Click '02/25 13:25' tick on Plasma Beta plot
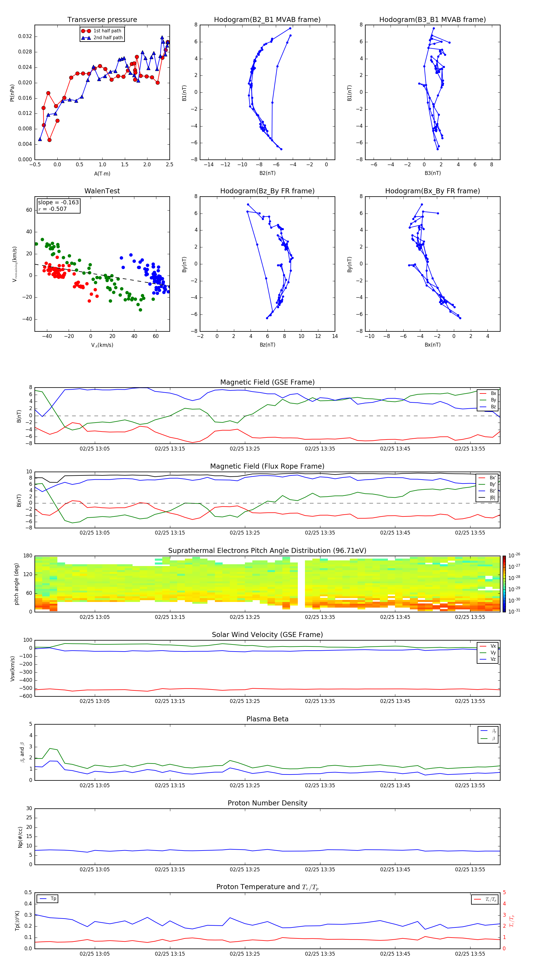 coord(244,785)
